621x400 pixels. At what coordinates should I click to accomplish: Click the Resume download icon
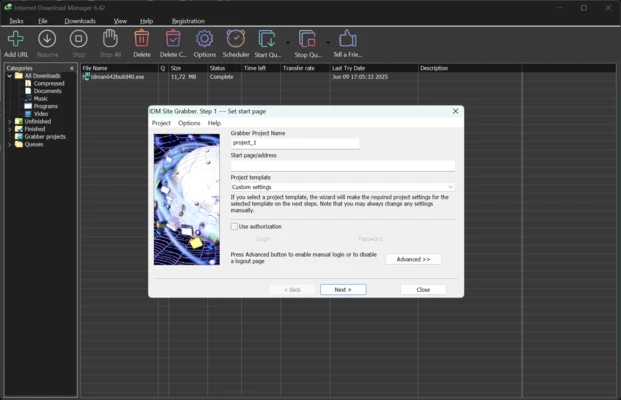pos(47,39)
